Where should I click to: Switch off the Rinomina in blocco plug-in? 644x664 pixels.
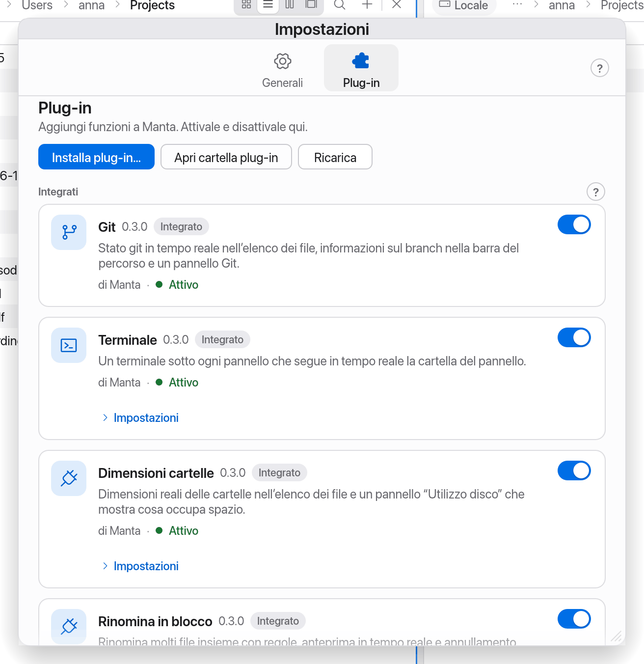click(x=574, y=619)
